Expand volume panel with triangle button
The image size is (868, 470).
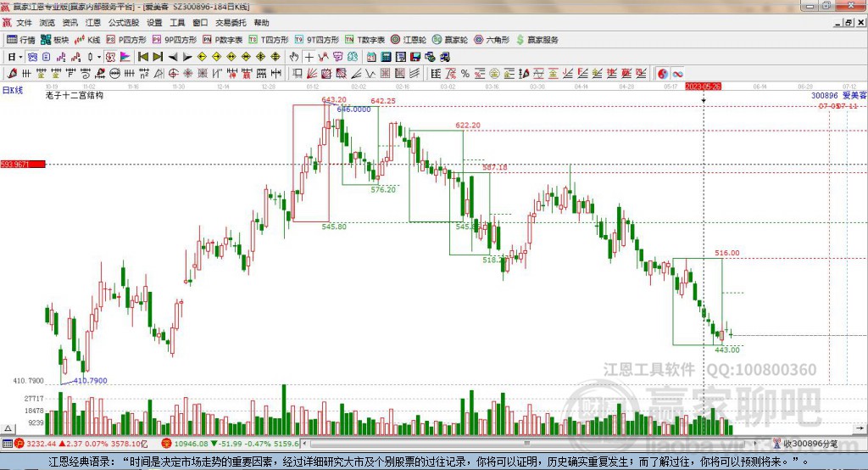[8, 428]
